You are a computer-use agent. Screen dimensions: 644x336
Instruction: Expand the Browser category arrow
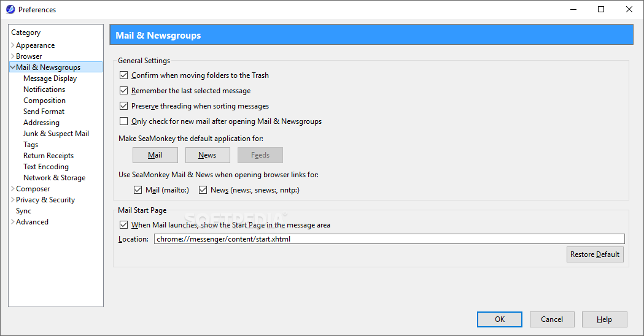(13, 56)
